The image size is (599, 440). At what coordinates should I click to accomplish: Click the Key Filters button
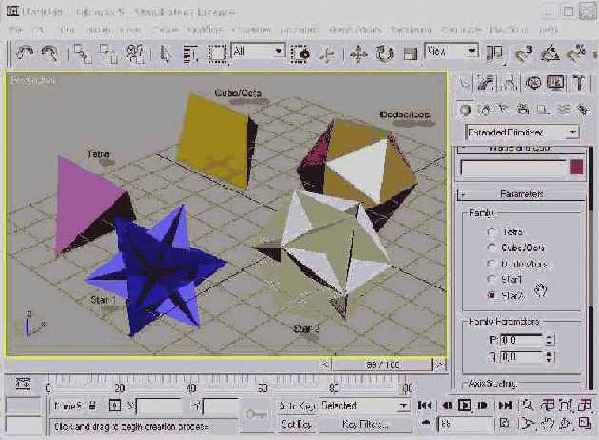364,424
